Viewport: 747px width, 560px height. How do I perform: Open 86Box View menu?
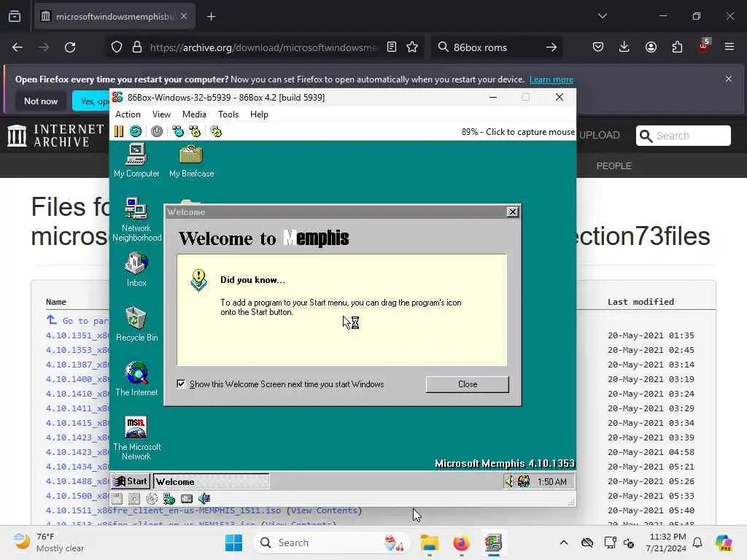pyautogui.click(x=161, y=114)
